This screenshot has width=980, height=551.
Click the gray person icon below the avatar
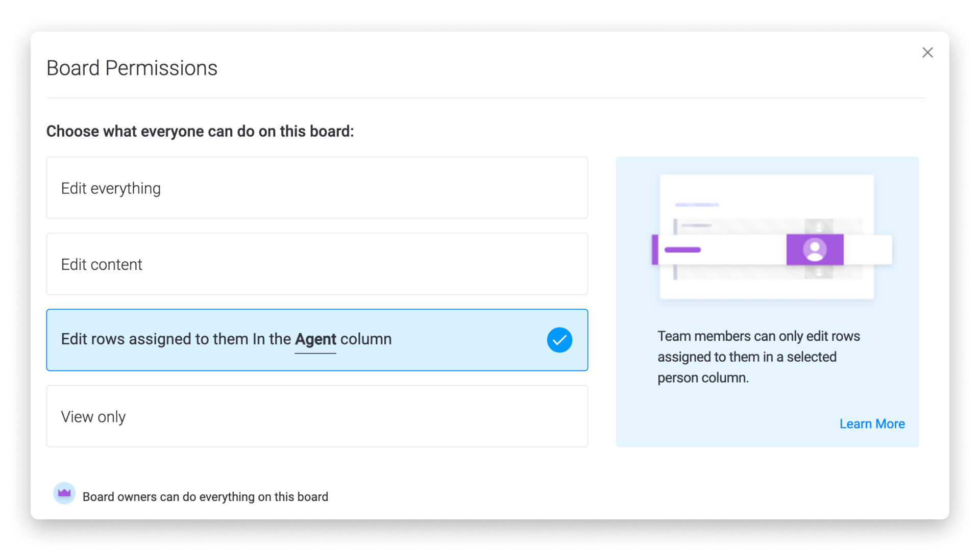(819, 272)
